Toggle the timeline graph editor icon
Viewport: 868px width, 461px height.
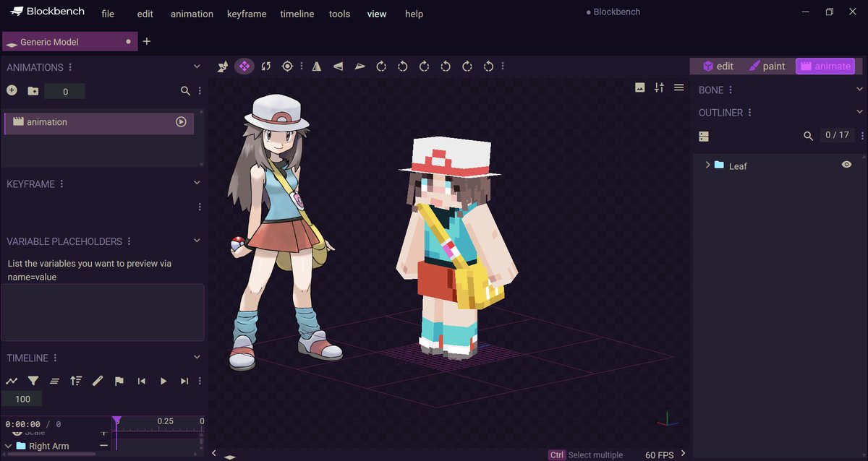[x=12, y=381]
